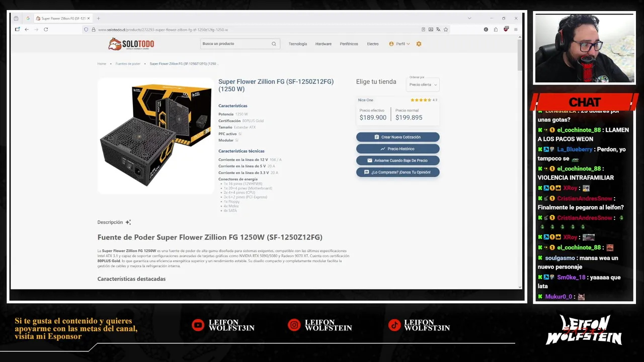644x362 pixels.
Task: Open the list all tabs chevron
Action: pyautogui.click(x=469, y=18)
